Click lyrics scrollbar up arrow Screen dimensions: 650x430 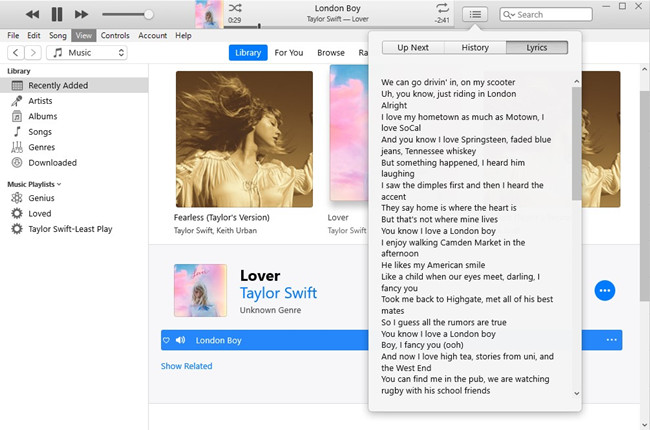click(x=577, y=82)
